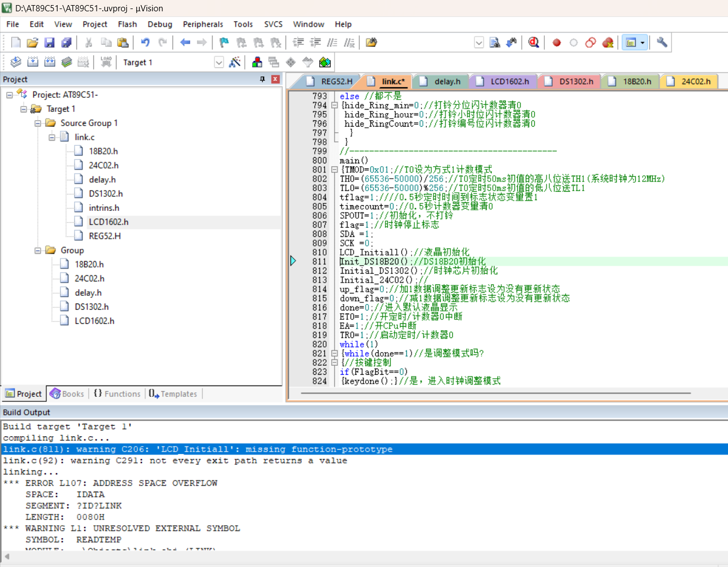Switch to the 24C02.h editor tab
Viewport: 728px width, 567px height.
click(x=690, y=81)
